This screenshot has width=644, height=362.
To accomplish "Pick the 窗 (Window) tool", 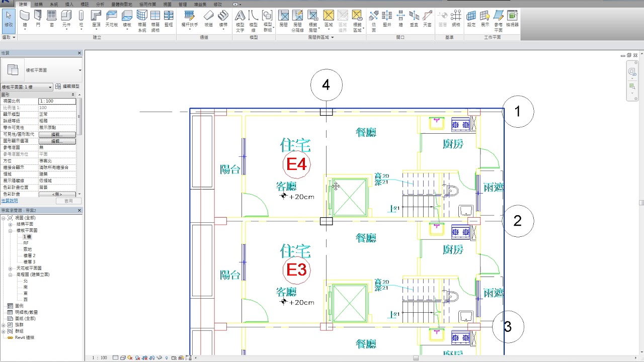I will (52, 20).
